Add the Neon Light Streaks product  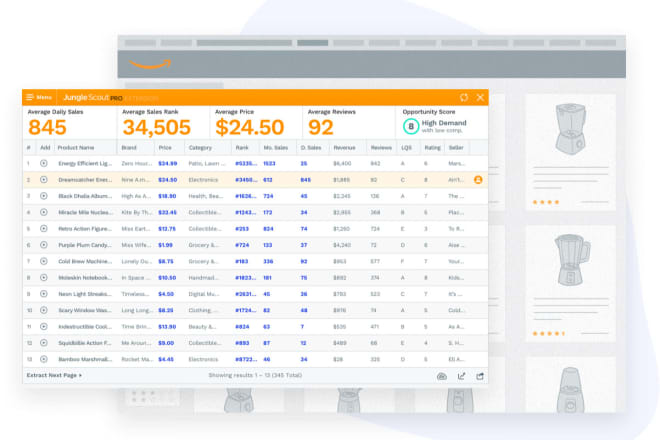(44, 294)
